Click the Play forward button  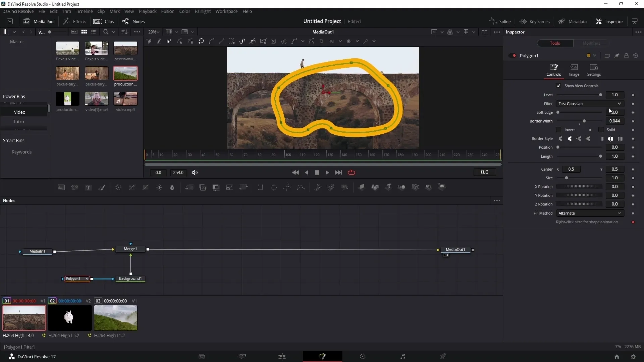tap(327, 173)
